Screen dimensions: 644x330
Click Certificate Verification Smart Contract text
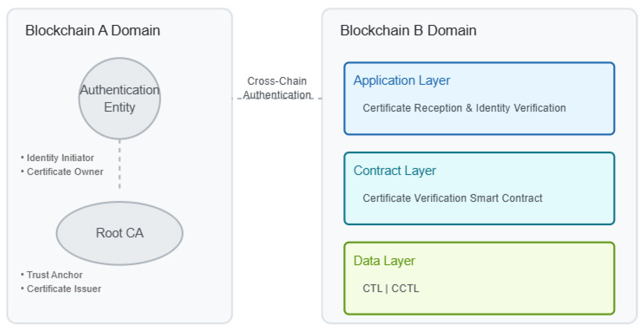pos(452,198)
